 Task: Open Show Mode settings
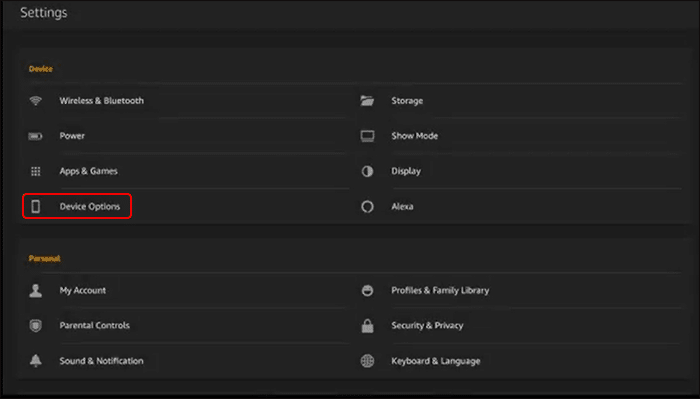click(415, 136)
